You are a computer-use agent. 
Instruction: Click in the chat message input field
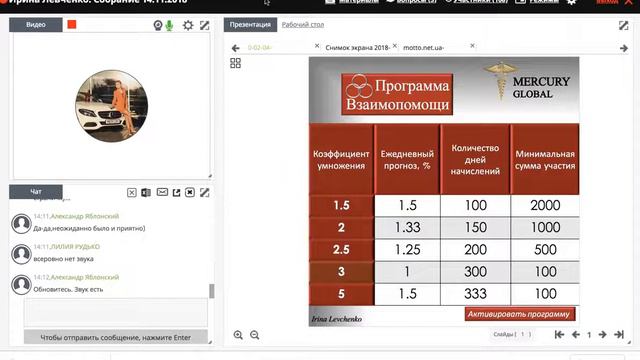[x=116, y=313]
